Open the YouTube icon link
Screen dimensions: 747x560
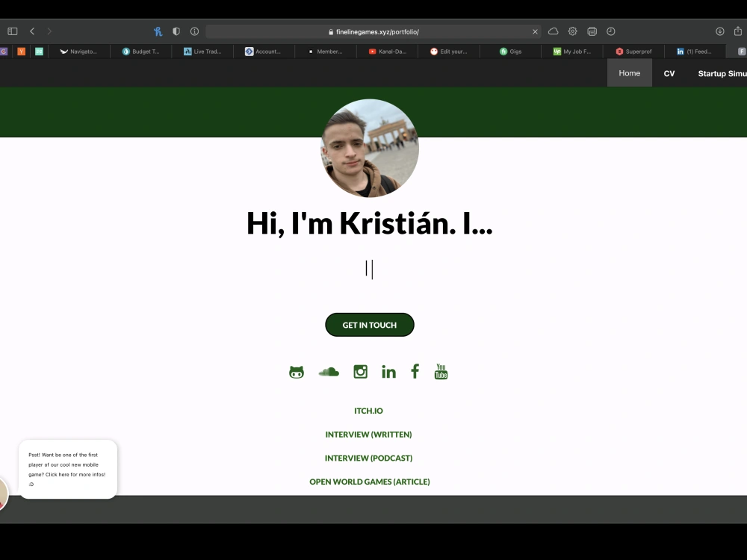click(x=441, y=371)
